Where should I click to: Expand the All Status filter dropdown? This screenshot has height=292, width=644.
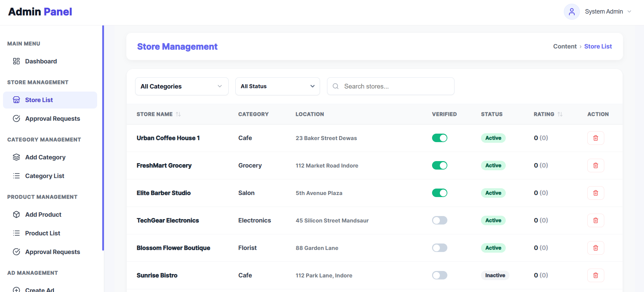[x=278, y=86]
